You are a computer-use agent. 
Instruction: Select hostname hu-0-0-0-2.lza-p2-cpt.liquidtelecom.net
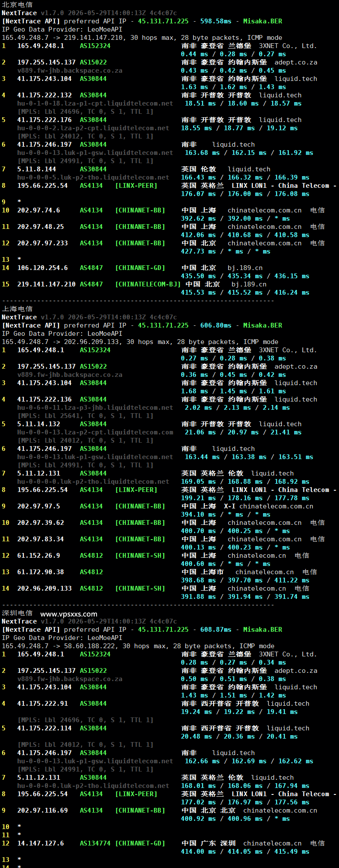(93, 128)
